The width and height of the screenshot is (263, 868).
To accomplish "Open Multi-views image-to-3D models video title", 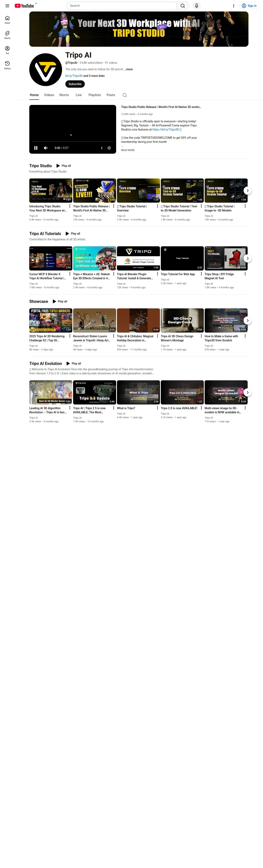I will [x=223, y=410].
